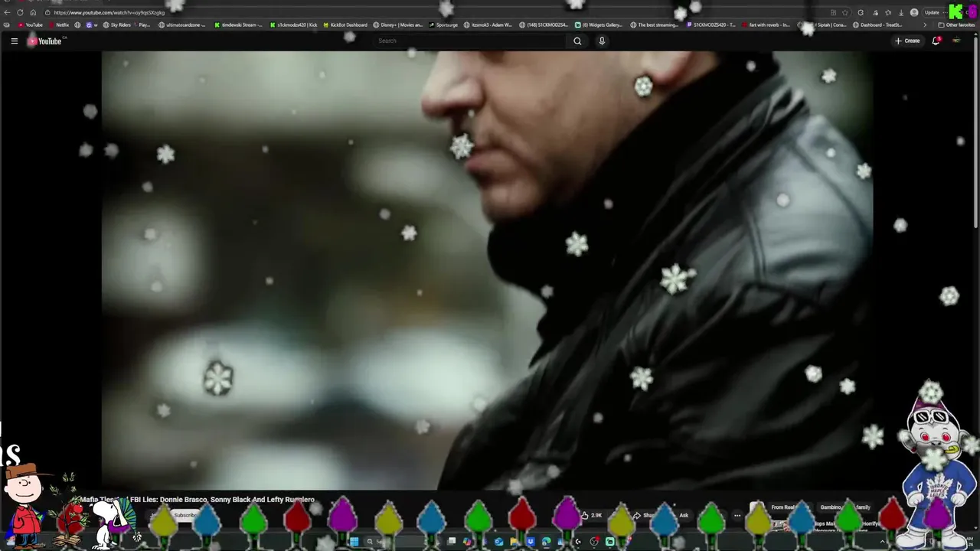The width and height of the screenshot is (980, 551).
Task: Click the Ask button under video
Action: click(683, 515)
